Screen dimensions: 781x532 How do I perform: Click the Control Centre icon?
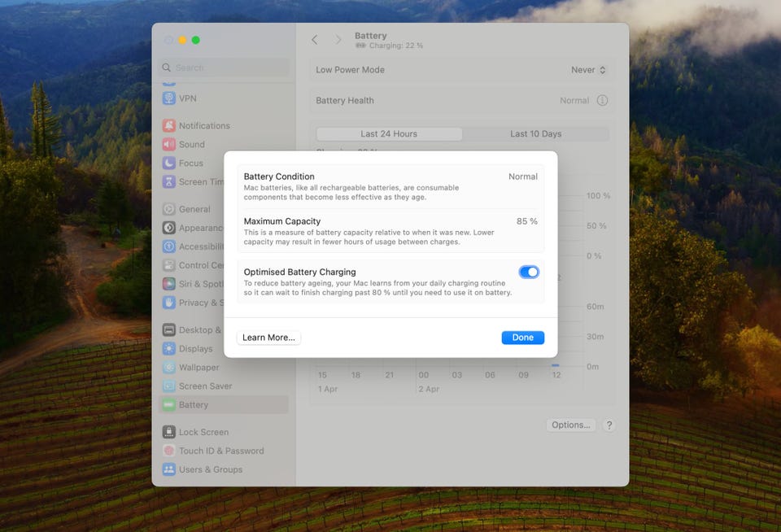[x=169, y=265]
